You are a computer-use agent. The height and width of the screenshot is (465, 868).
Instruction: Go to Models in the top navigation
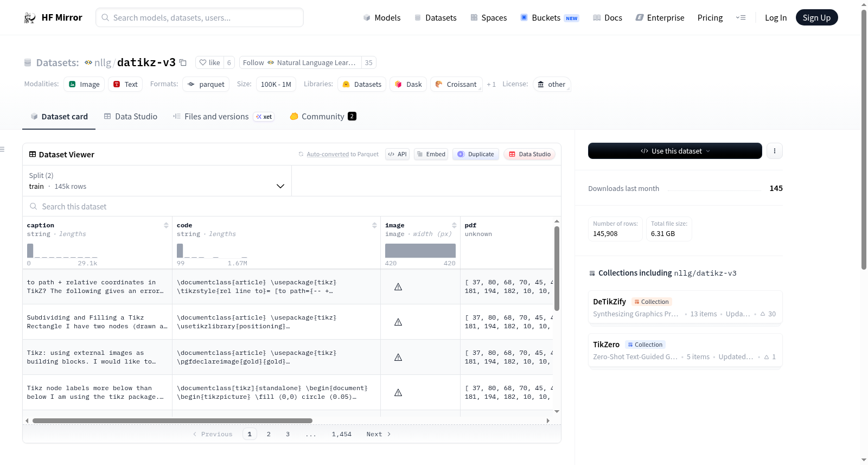click(x=382, y=17)
